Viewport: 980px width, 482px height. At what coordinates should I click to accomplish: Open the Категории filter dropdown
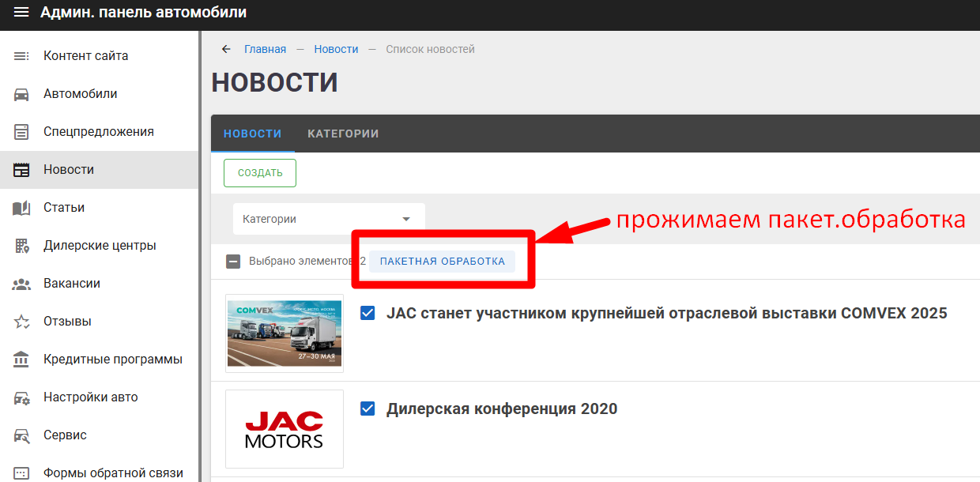[329, 219]
